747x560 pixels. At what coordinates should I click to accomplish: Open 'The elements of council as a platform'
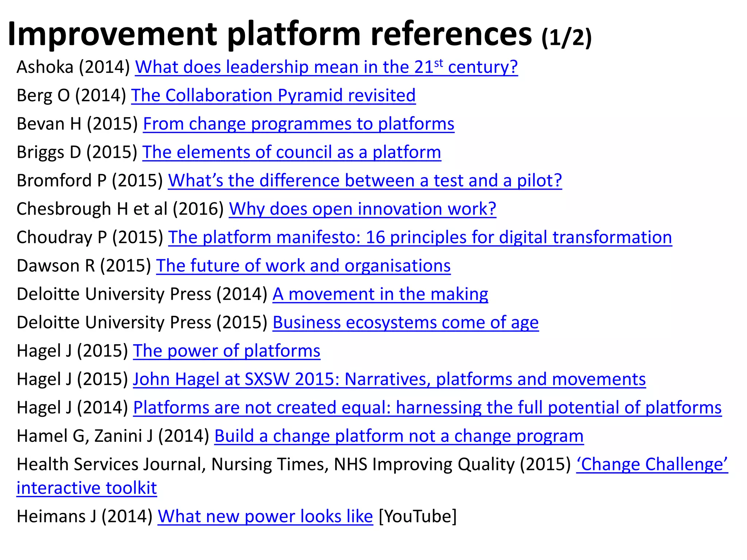tap(292, 152)
